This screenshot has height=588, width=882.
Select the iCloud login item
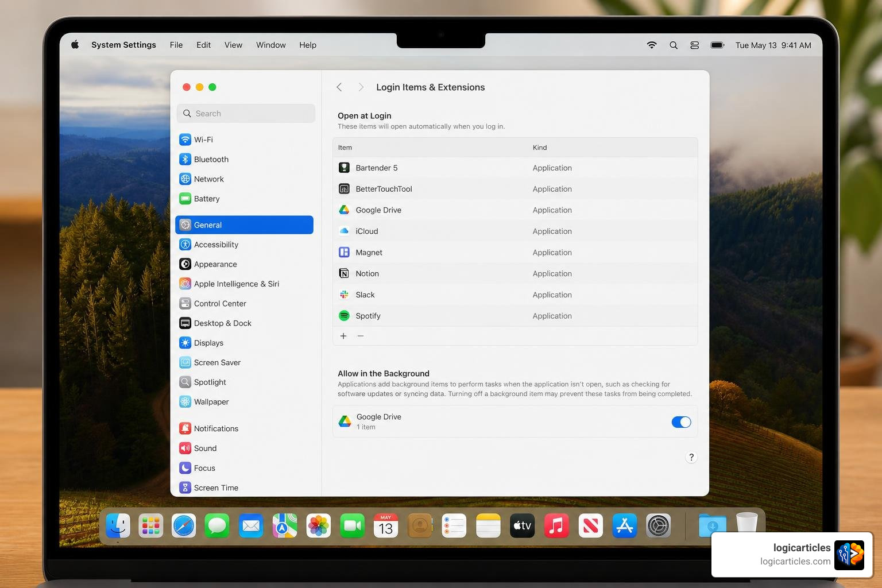(x=515, y=231)
